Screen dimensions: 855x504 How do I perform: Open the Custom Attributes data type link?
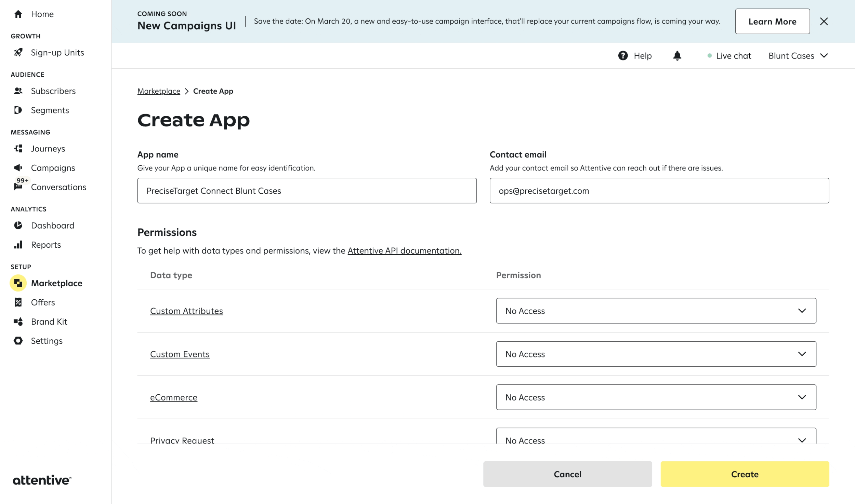tap(186, 311)
